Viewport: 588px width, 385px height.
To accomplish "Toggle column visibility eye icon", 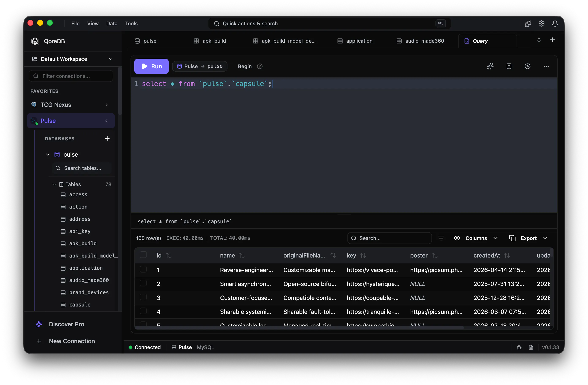I will [457, 238].
